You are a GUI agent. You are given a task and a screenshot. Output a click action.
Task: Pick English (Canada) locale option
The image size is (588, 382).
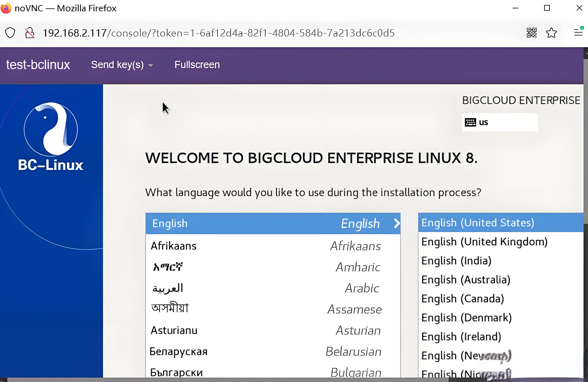click(463, 299)
